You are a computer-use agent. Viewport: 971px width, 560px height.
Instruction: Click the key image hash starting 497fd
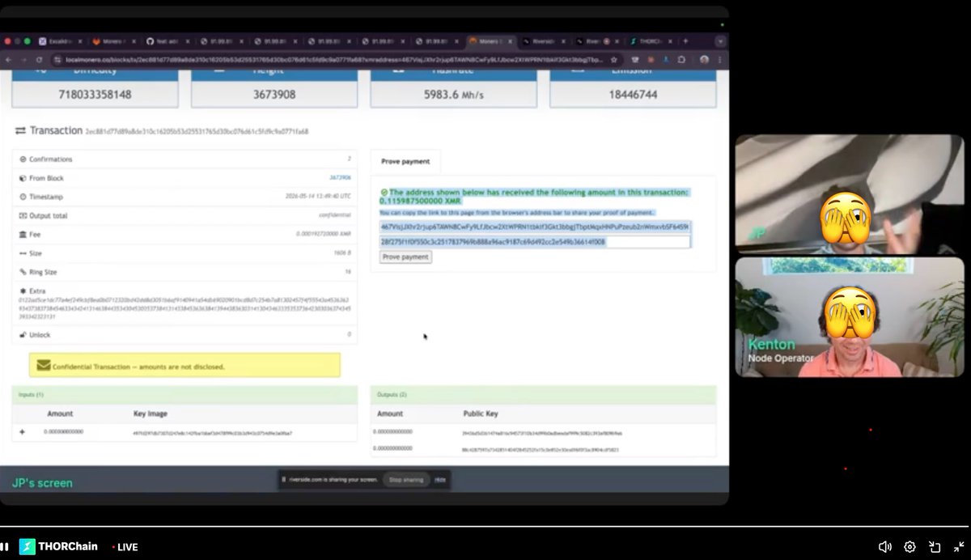coord(213,433)
